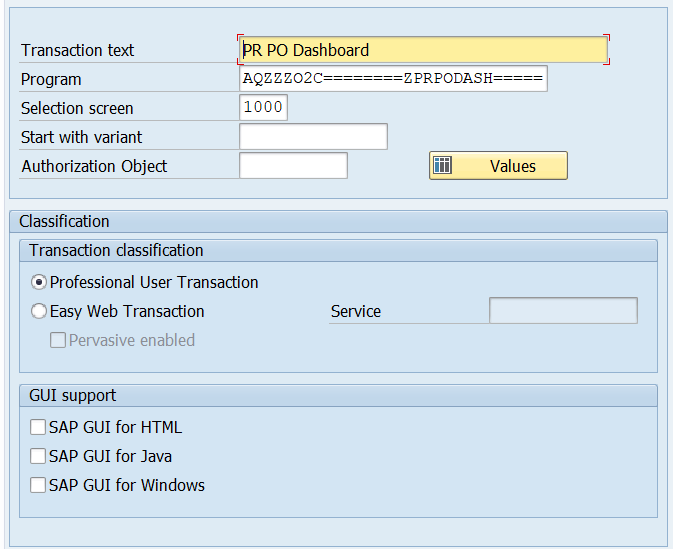Click the Values button

[x=498, y=165]
